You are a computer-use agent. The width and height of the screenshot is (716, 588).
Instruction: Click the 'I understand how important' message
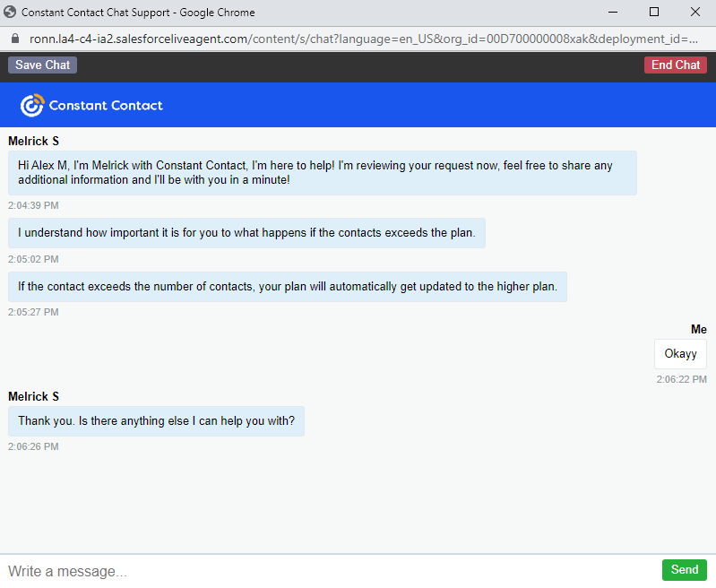click(x=246, y=233)
